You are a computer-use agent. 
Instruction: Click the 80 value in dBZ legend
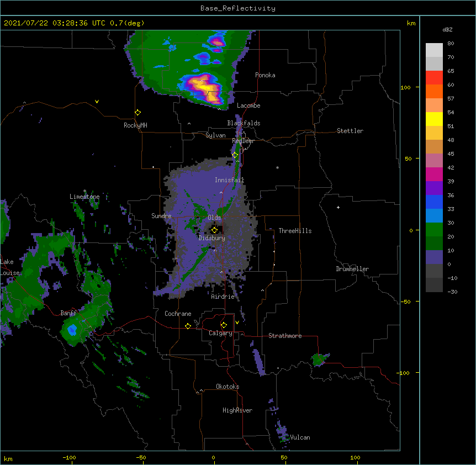point(451,44)
